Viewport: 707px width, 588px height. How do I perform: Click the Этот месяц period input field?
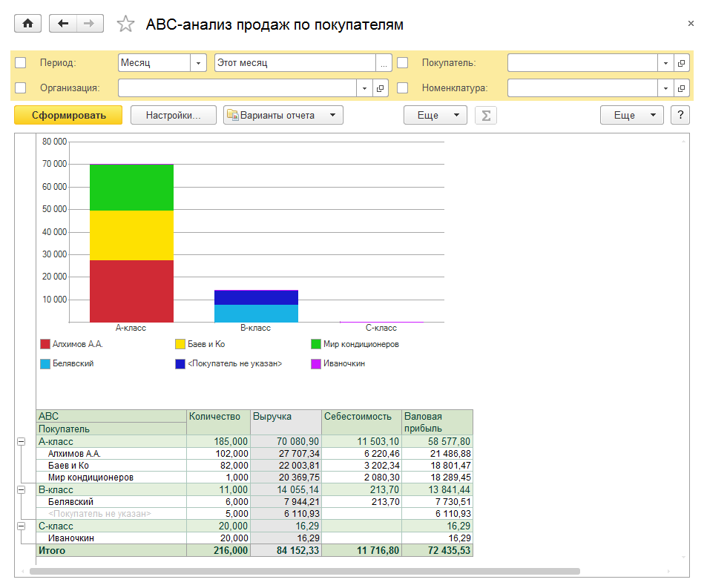pos(294,63)
